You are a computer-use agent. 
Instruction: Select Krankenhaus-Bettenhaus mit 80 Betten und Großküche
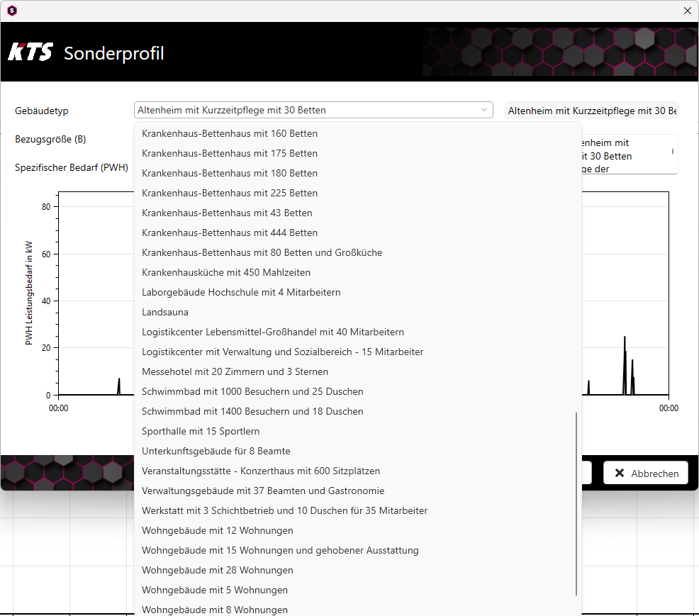coord(358,253)
